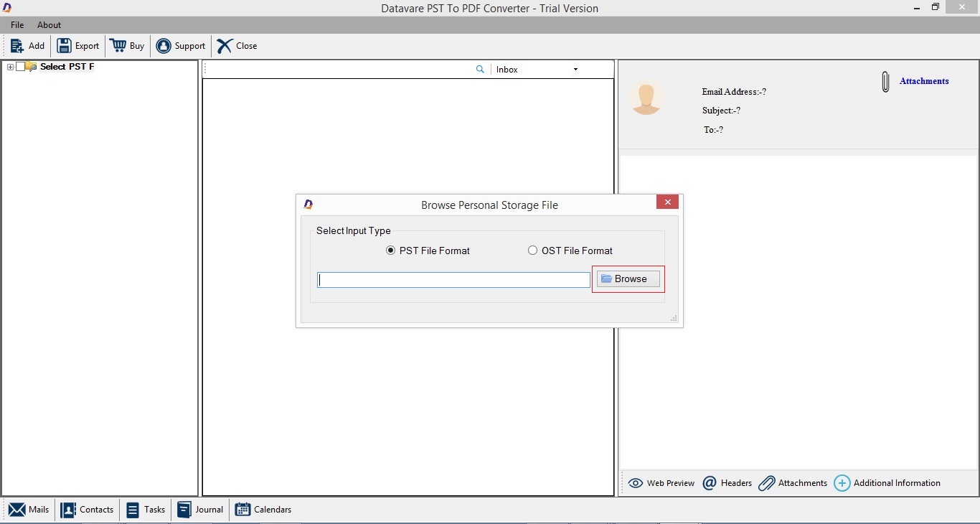This screenshot has width=980, height=524.
Task: Click the Select PST F folder label
Action: click(x=67, y=67)
